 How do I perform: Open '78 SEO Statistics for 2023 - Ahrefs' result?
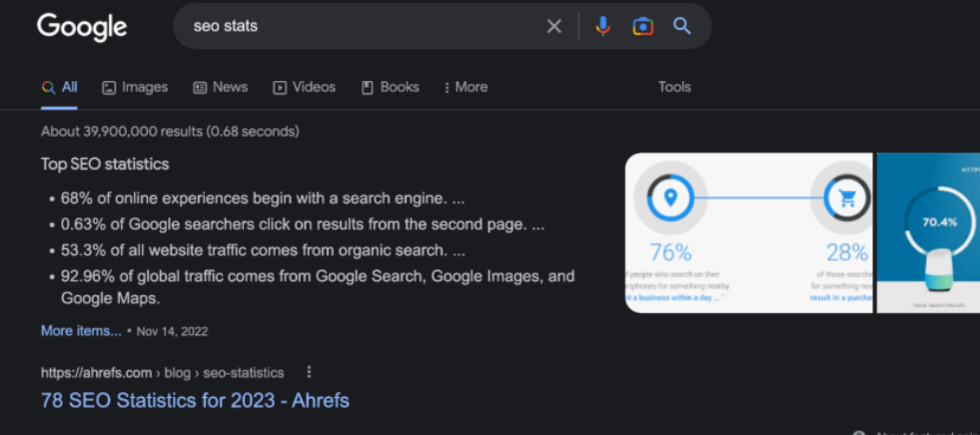coord(195,401)
